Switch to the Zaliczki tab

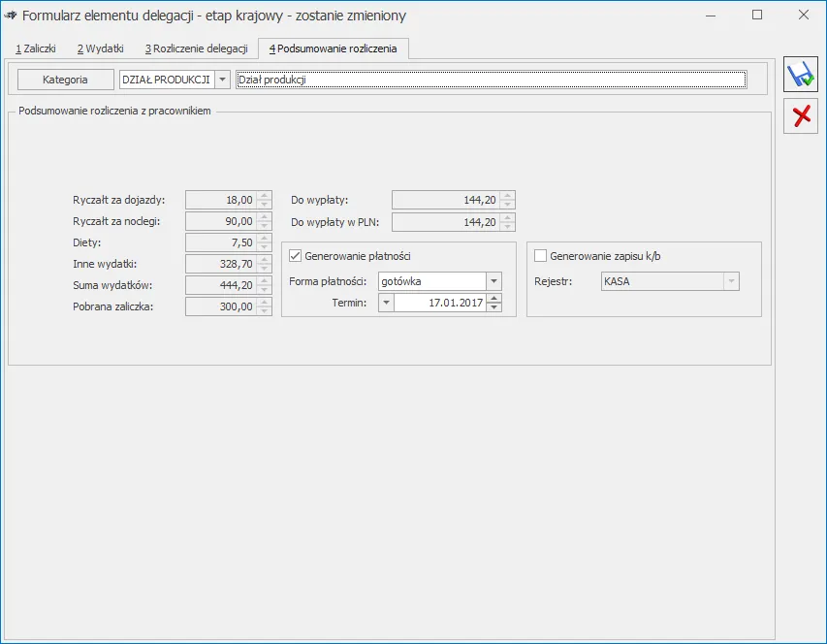(x=35, y=48)
